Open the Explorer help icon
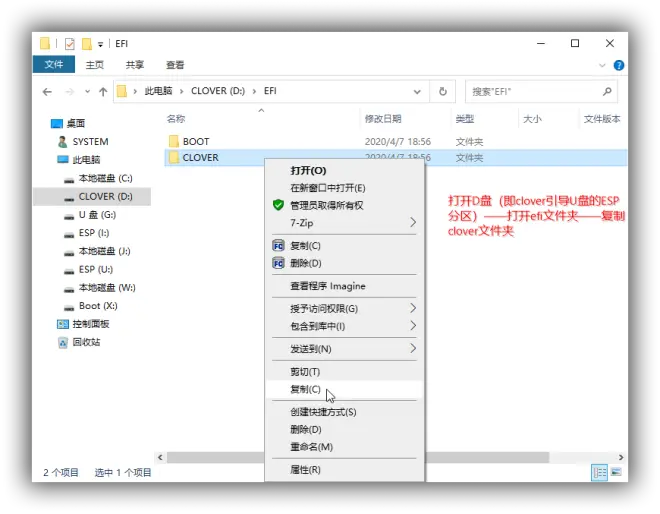660x514 pixels. pyautogui.click(x=619, y=65)
